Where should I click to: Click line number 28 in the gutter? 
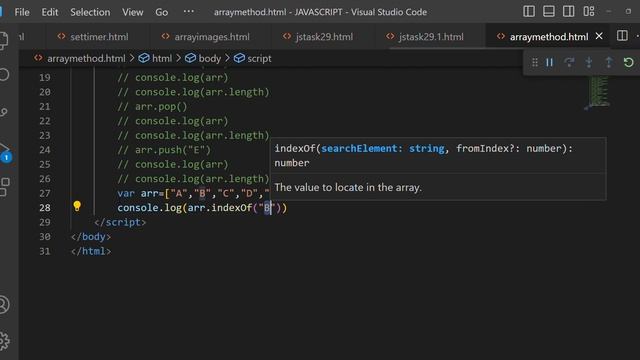pos(45,208)
